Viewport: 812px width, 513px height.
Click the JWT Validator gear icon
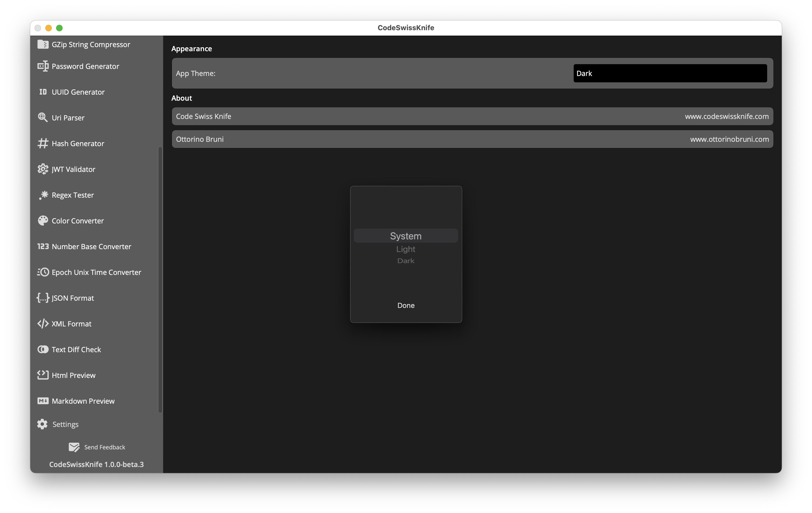(43, 169)
